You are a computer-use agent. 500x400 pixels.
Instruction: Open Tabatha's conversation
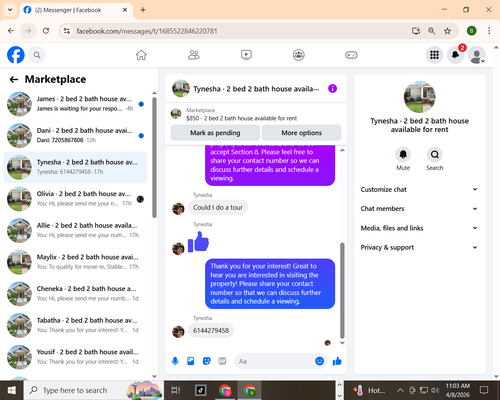[x=75, y=325]
